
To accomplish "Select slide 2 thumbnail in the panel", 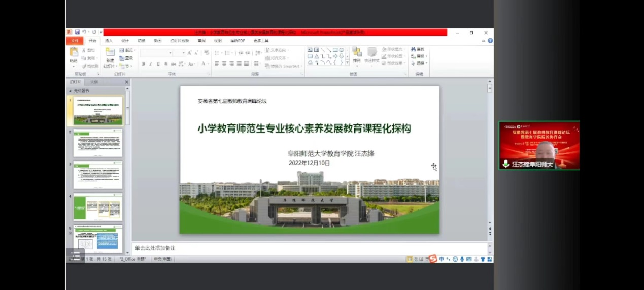I will 97,143.
